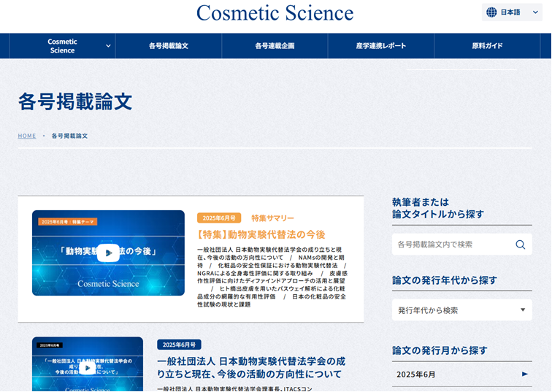The width and height of the screenshot is (552, 392).
Task: Open the 発行年代から検索 dropdown
Action: click(462, 310)
